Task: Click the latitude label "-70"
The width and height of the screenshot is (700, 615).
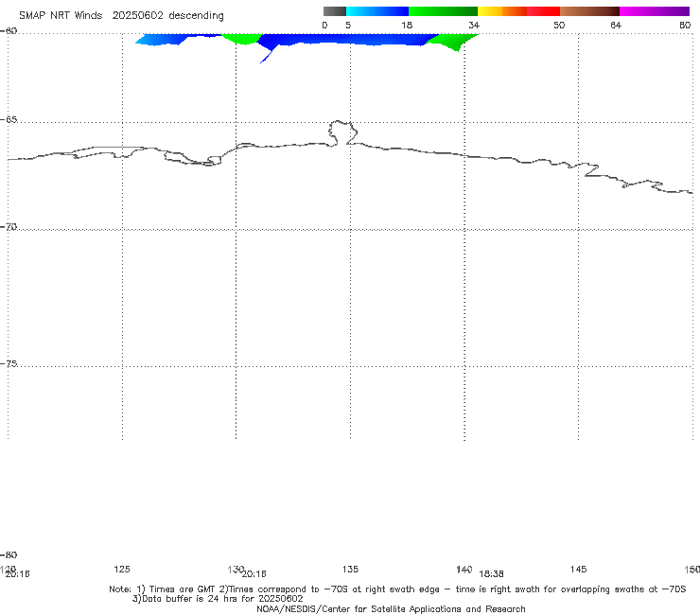Action: pos(9,227)
